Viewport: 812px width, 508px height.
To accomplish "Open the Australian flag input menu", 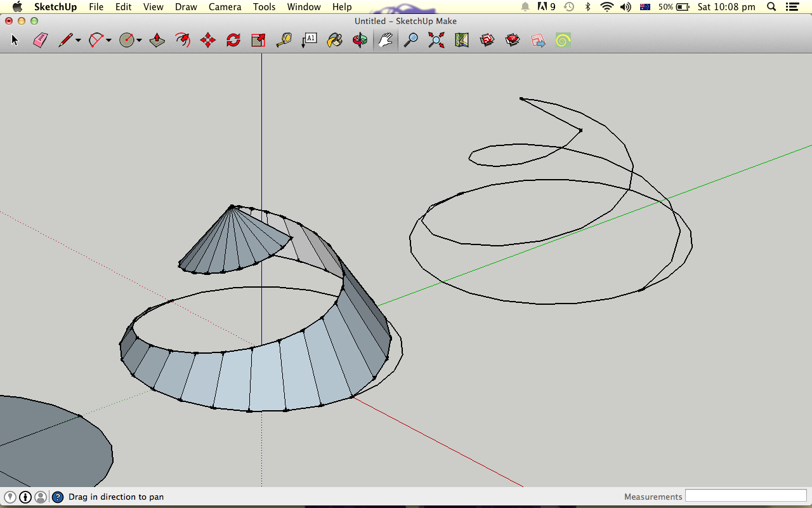I will point(645,7).
